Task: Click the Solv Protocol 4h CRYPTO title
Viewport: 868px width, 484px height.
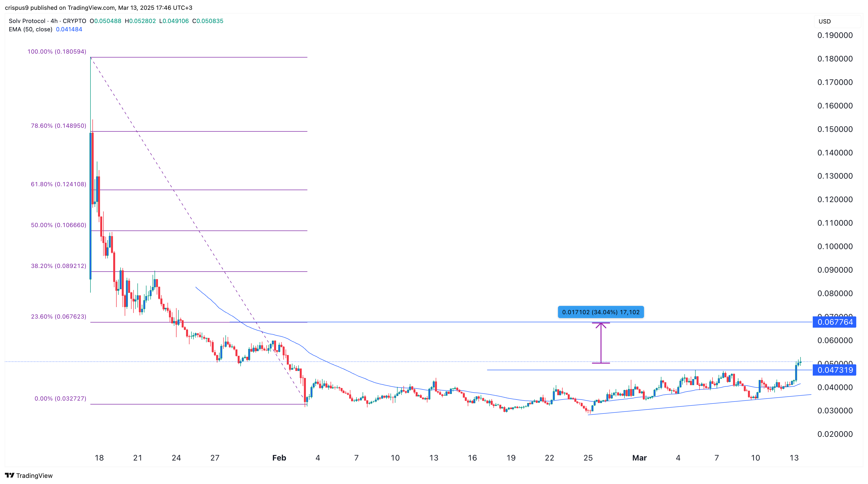Action: tap(47, 21)
